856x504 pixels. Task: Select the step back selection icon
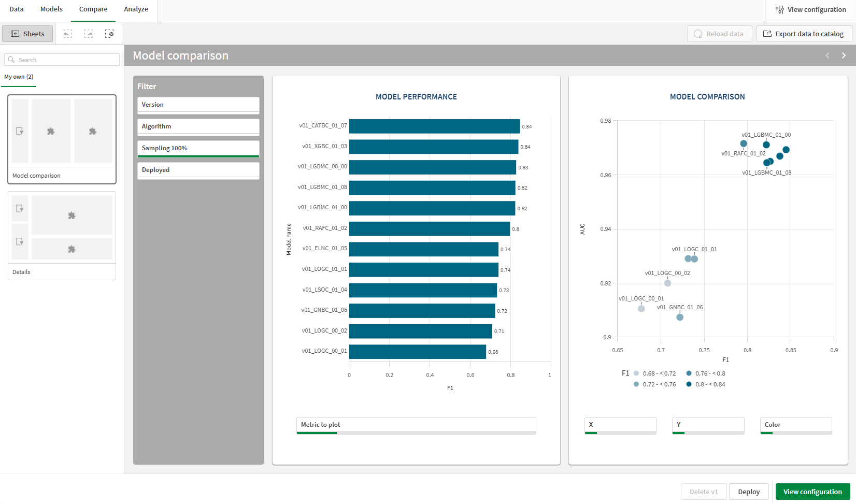[x=67, y=34]
